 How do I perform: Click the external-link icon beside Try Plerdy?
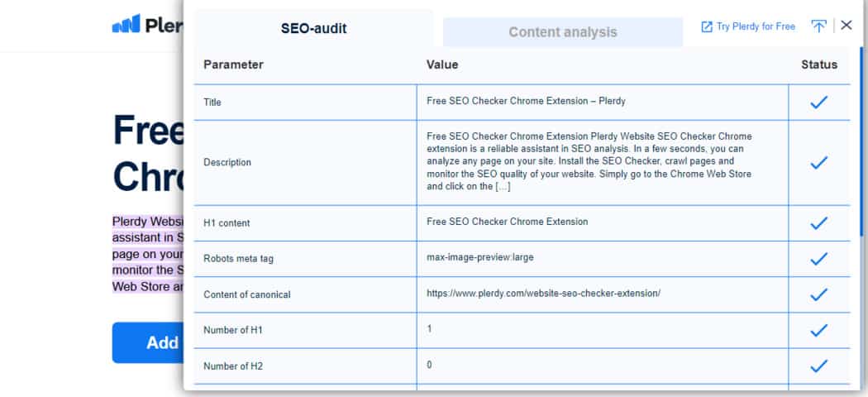[x=706, y=26]
